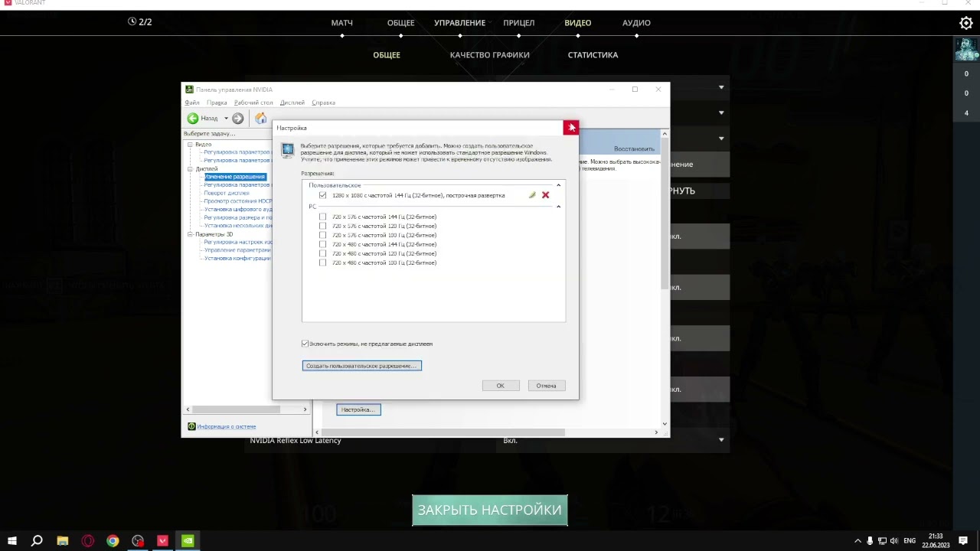The image size is (980, 551).
Task: Check 720 x 480 at 100 Гц
Action: [322, 262]
